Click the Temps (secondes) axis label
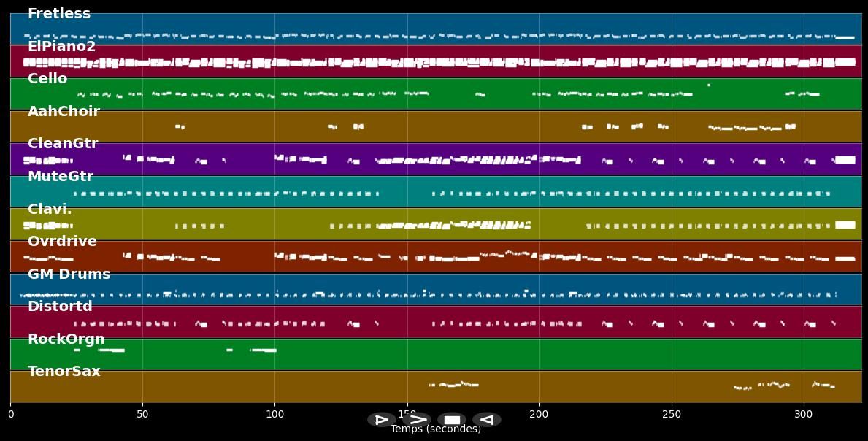 coord(436,429)
